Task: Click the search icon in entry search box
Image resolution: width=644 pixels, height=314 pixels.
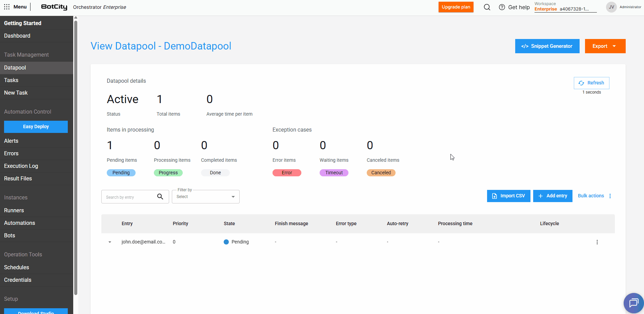Action: [x=160, y=197]
